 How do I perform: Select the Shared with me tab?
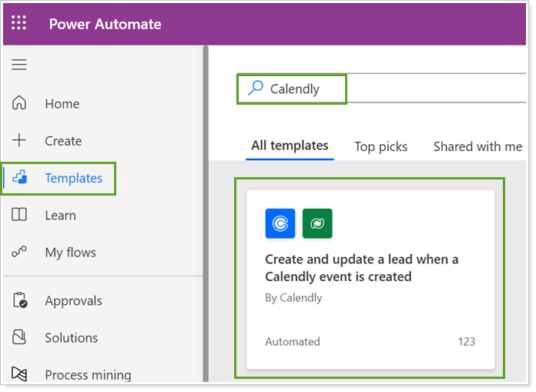[477, 146]
